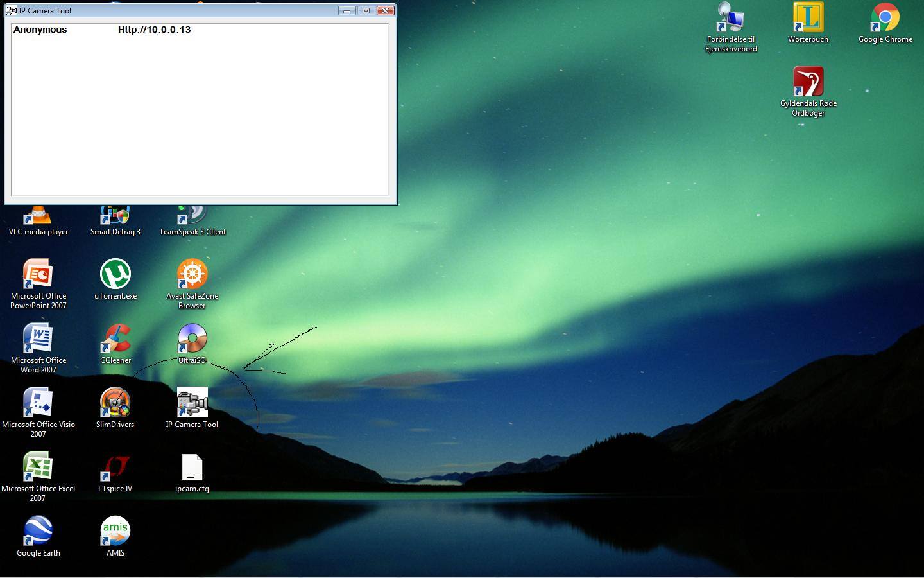Open the UltraISO desktop shortcut
Image resolution: width=924 pixels, height=578 pixels.
tap(192, 338)
